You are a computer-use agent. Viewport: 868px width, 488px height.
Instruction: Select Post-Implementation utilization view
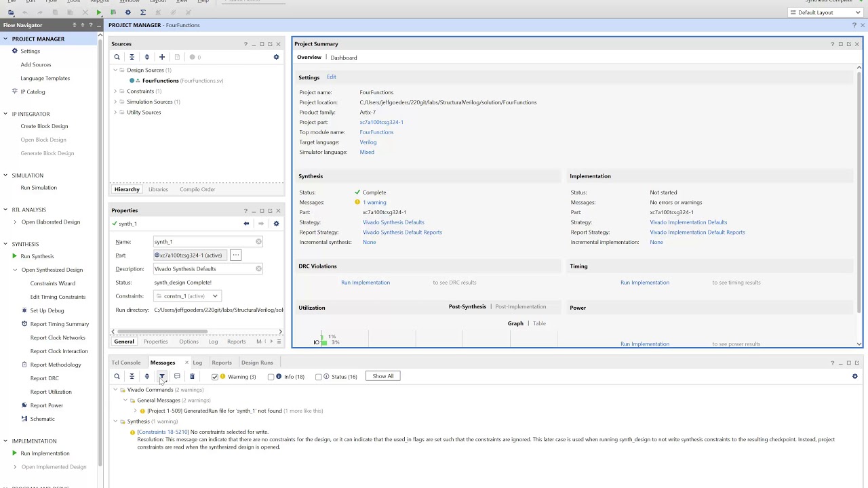[x=520, y=306]
